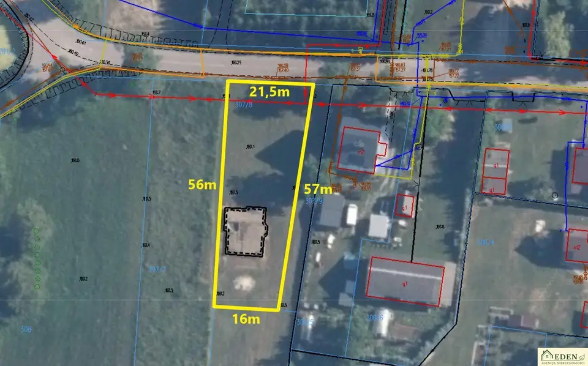Click the yellow "21,5m" dimension label
Viewport: 588px width, 366px height.
[x=269, y=92]
